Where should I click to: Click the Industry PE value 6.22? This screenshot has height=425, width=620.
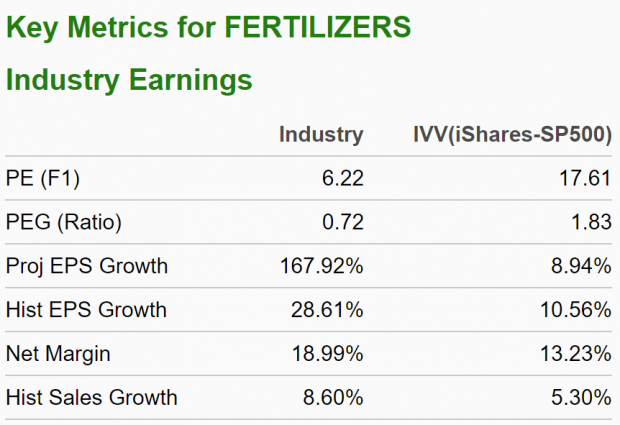tap(342, 179)
